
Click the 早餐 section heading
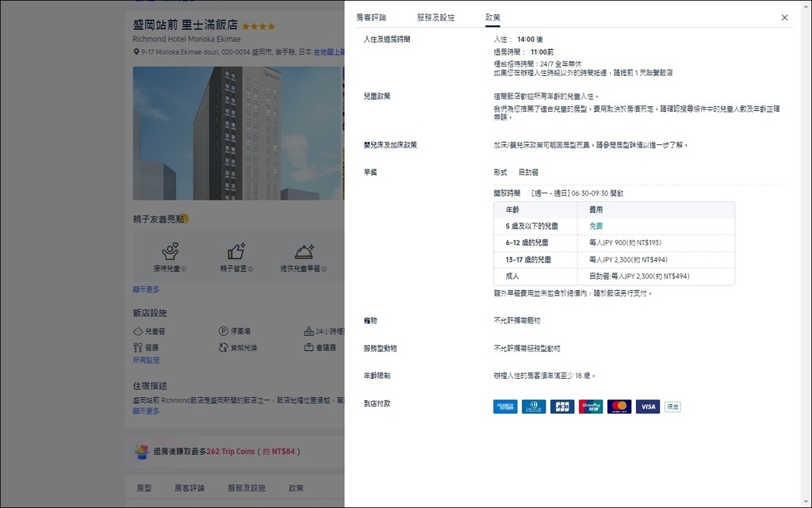(370, 172)
